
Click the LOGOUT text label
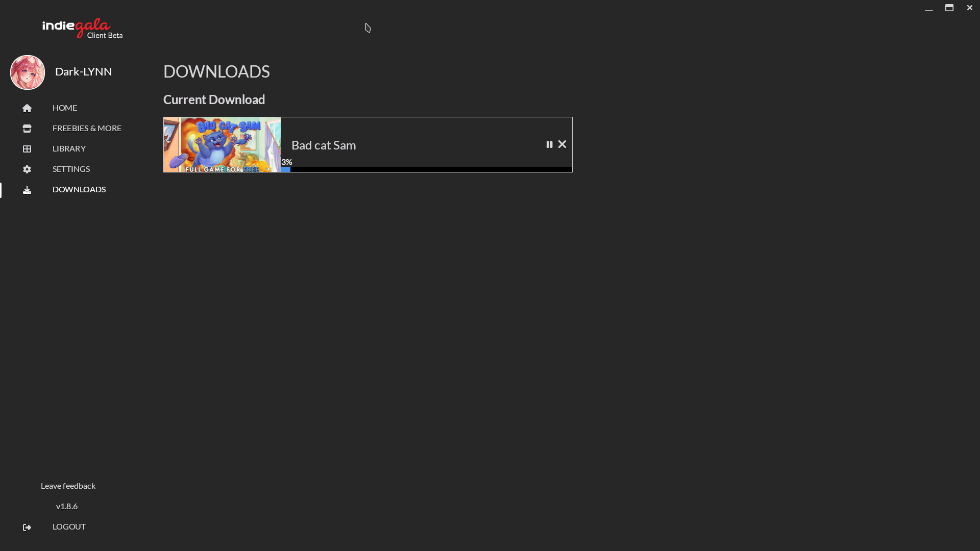point(69,527)
